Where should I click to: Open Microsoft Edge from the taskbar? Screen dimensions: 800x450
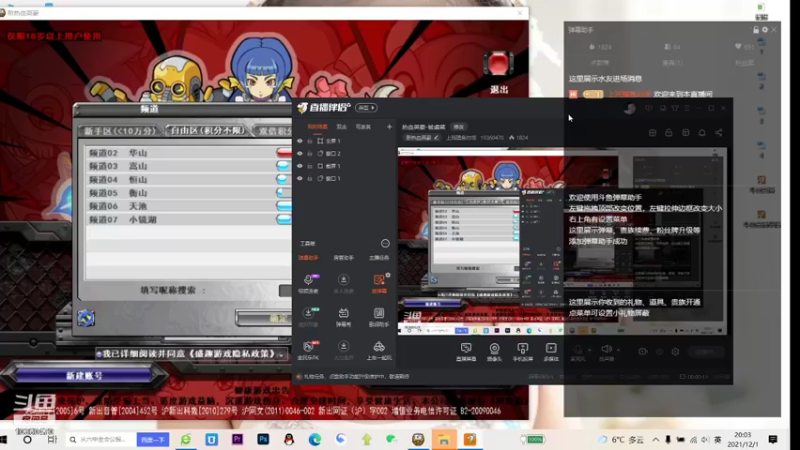click(315, 439)
